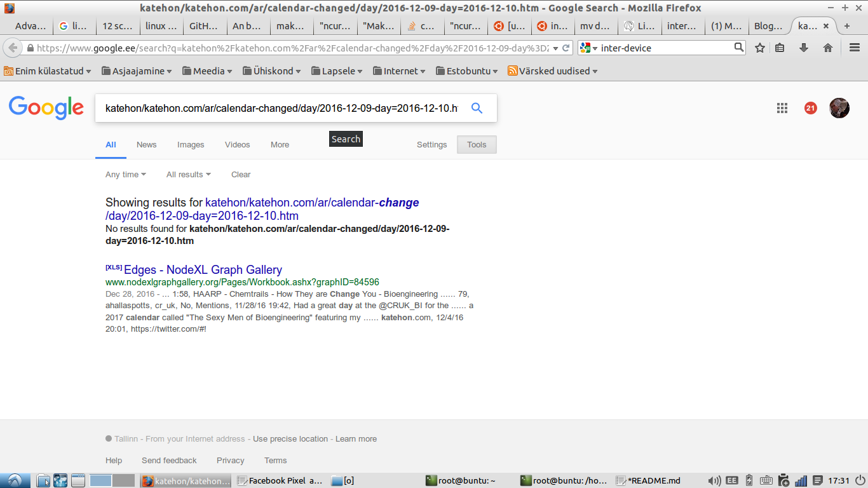
Task: Open the volume control in the tray
Action: pyautogui.click(x=714, y=480)
